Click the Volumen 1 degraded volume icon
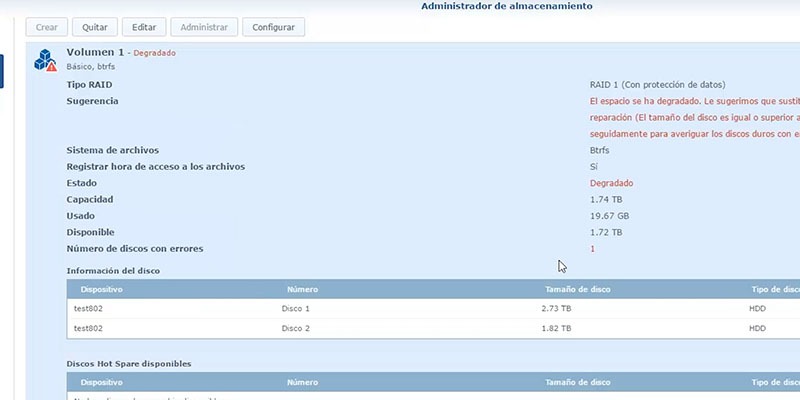This screenshot has width=800, height=400. click(45, 60)
